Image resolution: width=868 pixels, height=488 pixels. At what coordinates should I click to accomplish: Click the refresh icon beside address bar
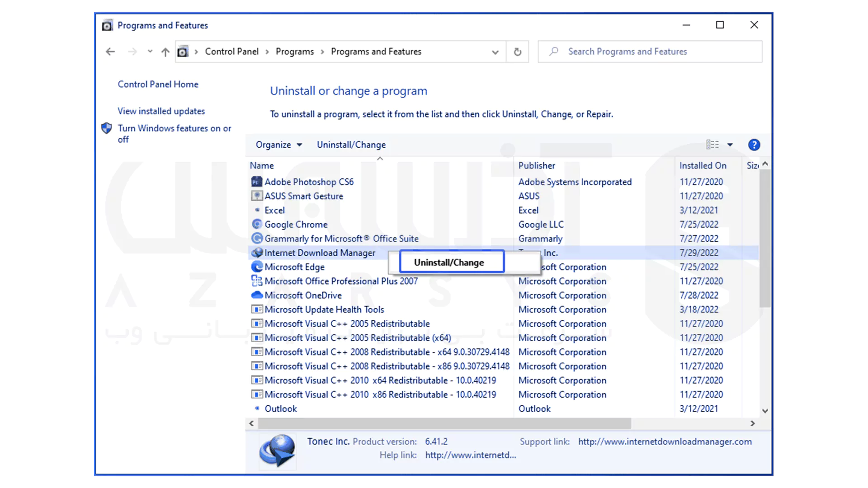518,52
